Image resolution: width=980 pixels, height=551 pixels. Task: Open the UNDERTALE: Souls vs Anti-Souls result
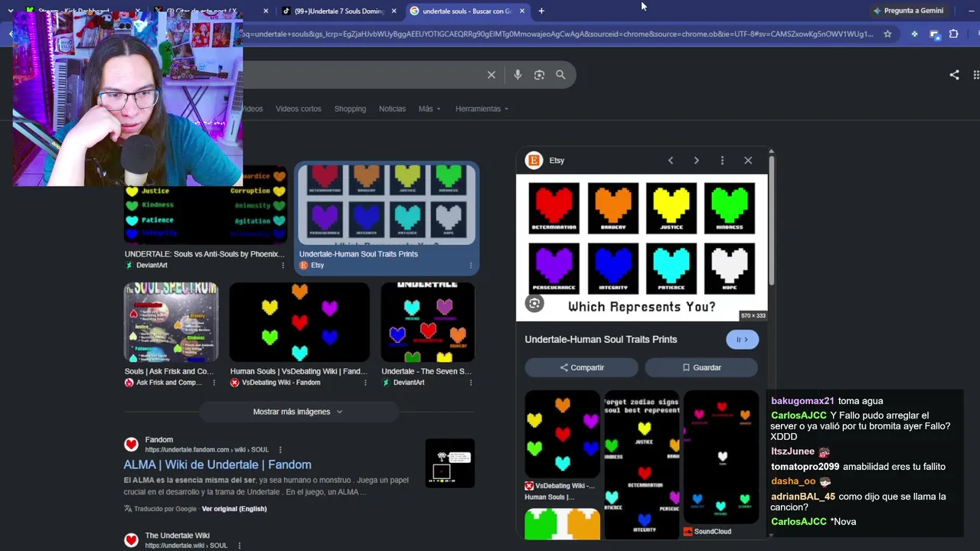(204, 254)
